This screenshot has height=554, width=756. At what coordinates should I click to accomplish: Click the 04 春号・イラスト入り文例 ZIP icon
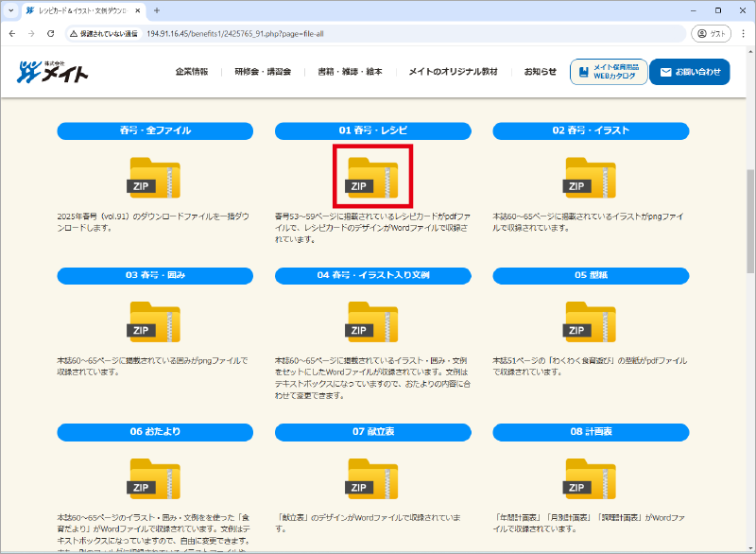tap(372, 322)
